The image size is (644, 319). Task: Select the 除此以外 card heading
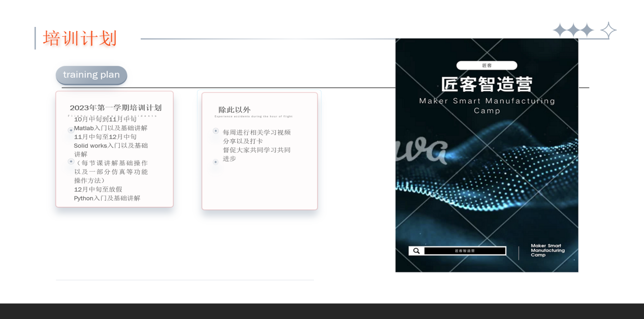click(x=234, y=110)
